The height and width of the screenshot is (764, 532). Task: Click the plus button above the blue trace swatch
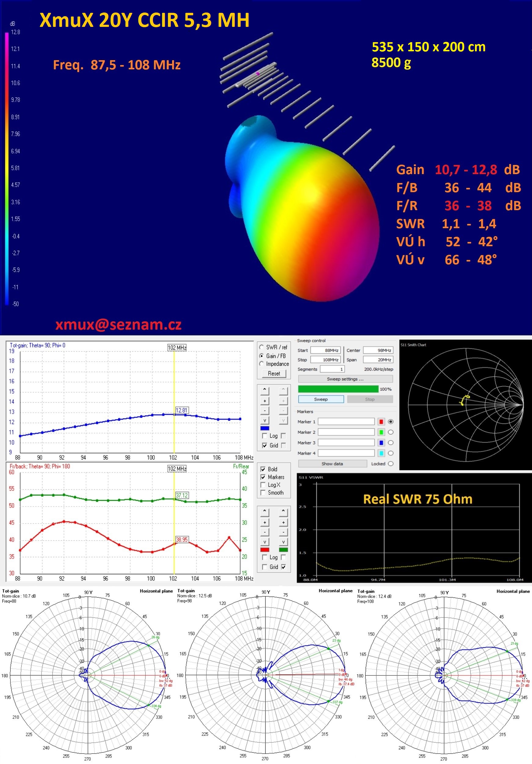[265, 401]
